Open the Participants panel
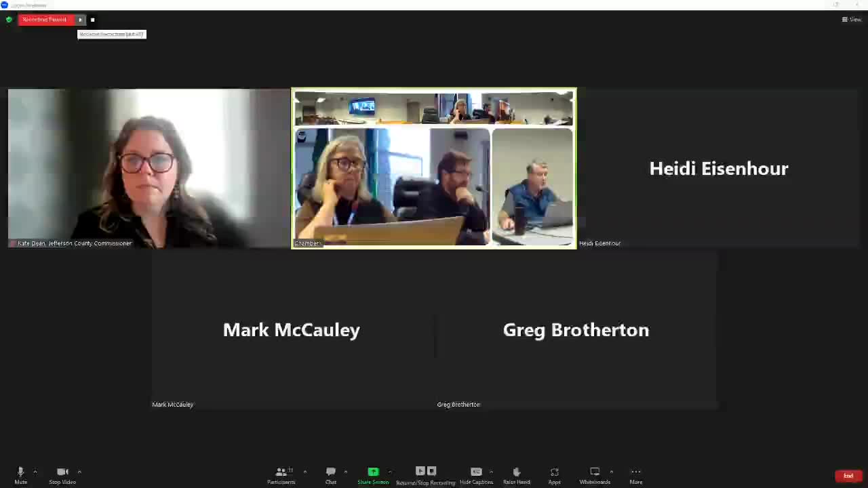868x488 pixels. click(281, 474)
